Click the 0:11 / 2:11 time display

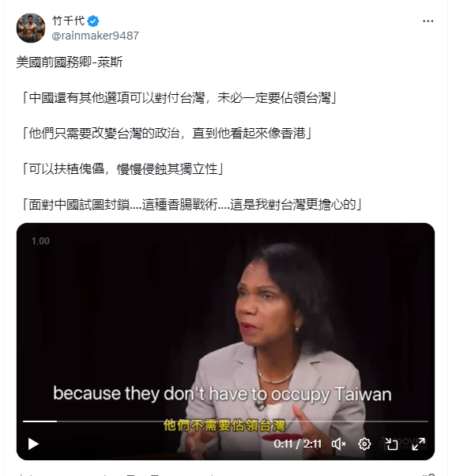pyautogui.click(x=297, y=444)
